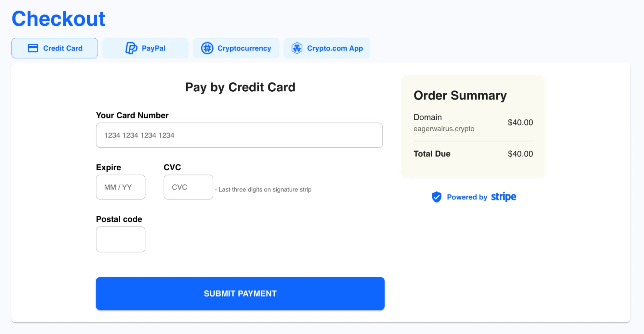Click the eagerwalrus.crypto domain name
The width and height of the screenshot is (644, 334).
tap(444, 129)
